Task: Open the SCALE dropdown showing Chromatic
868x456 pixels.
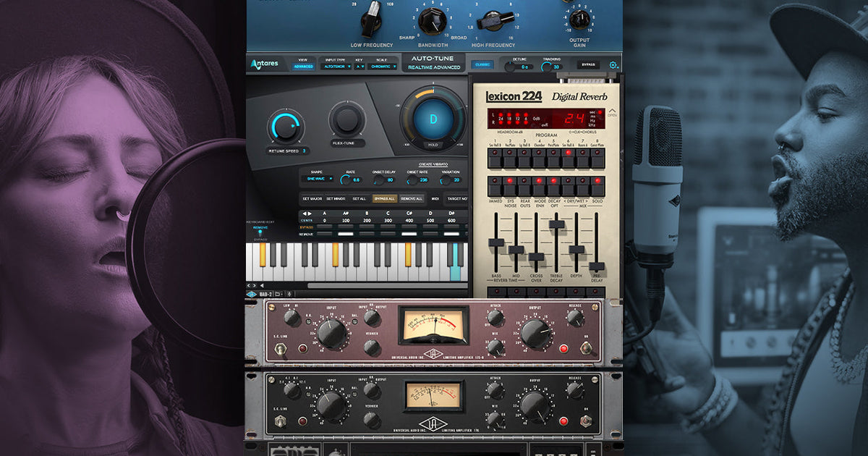Action: [x=382, y=65]
